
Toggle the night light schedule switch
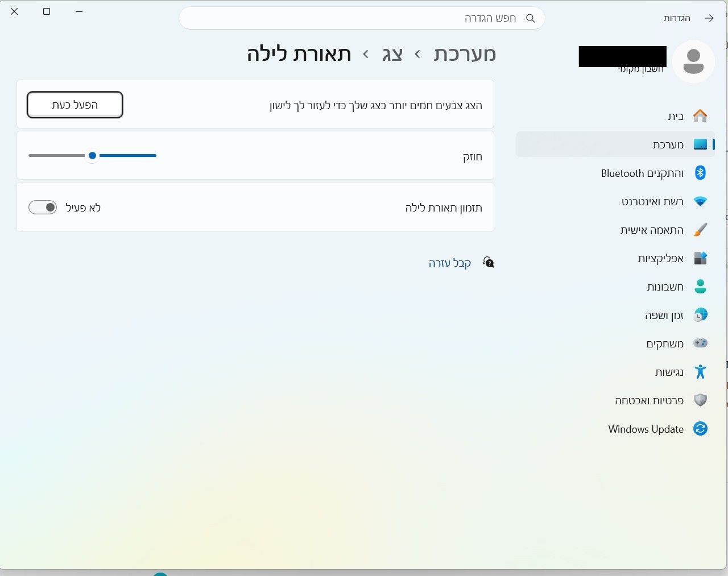click(43, 208)
